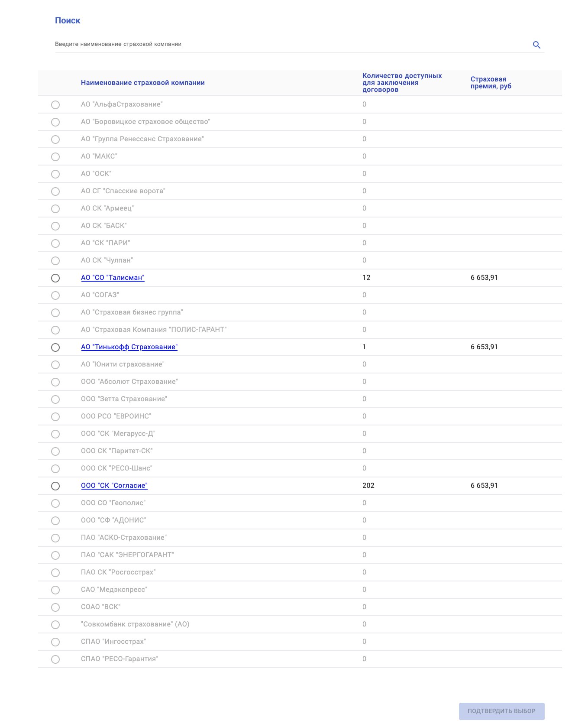Pick the ПАО СК "Росгосстрах" radio button

click(55, 573)
